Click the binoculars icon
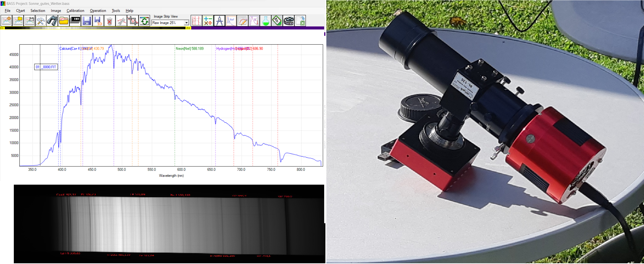644x264 pixels. click(x=52, y=21)
